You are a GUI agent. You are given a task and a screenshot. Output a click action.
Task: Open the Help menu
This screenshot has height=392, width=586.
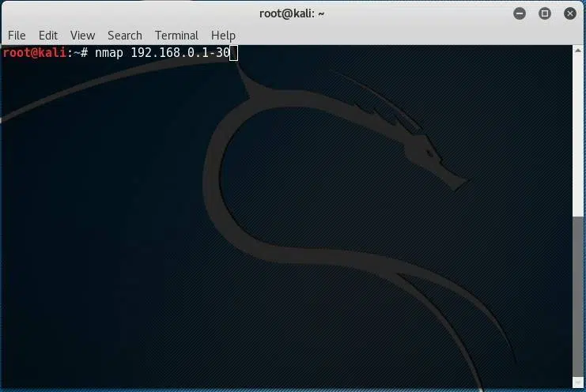point(223,36)
